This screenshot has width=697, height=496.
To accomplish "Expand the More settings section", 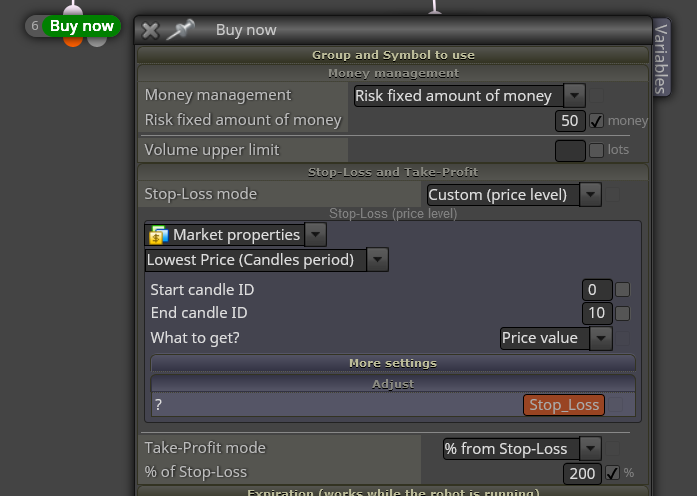I will [393, 363].
